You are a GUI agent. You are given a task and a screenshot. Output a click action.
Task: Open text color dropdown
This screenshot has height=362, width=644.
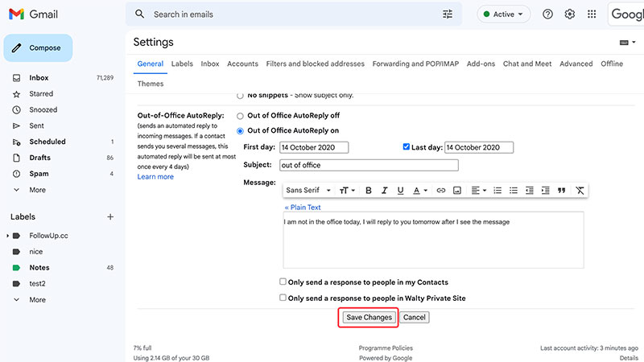point(420,191)
